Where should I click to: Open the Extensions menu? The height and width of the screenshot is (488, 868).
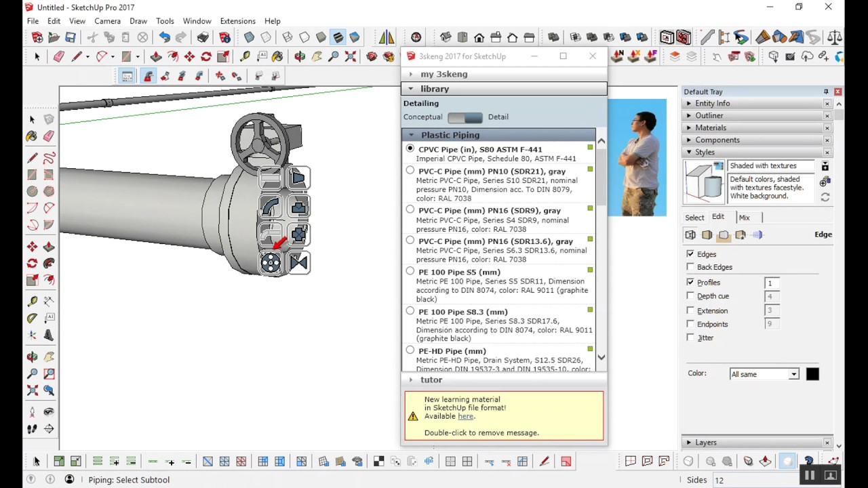(237, 21)
